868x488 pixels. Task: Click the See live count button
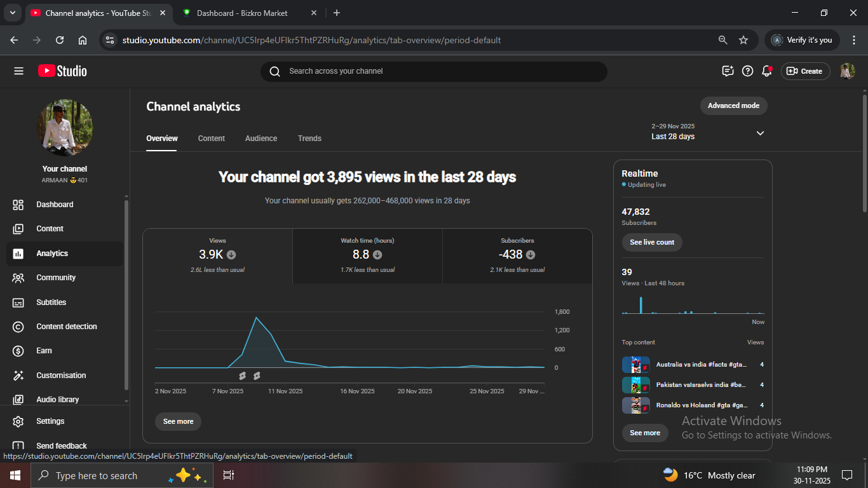tap(651, 242)
